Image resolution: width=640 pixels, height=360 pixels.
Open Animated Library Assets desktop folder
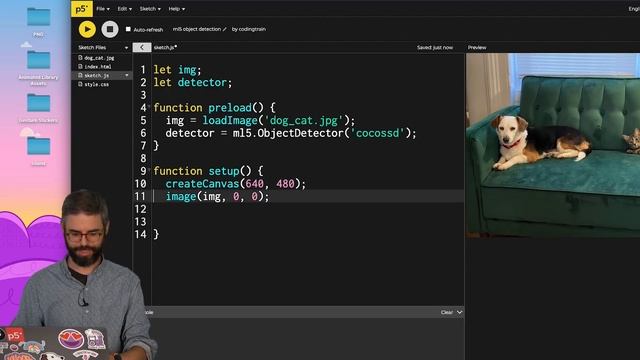[39, 60]
